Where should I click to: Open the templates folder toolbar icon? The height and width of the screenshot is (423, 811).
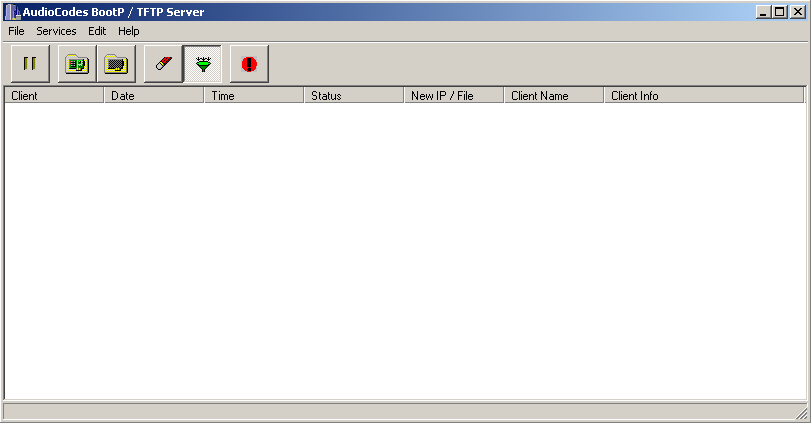click(x=116, y=64)
